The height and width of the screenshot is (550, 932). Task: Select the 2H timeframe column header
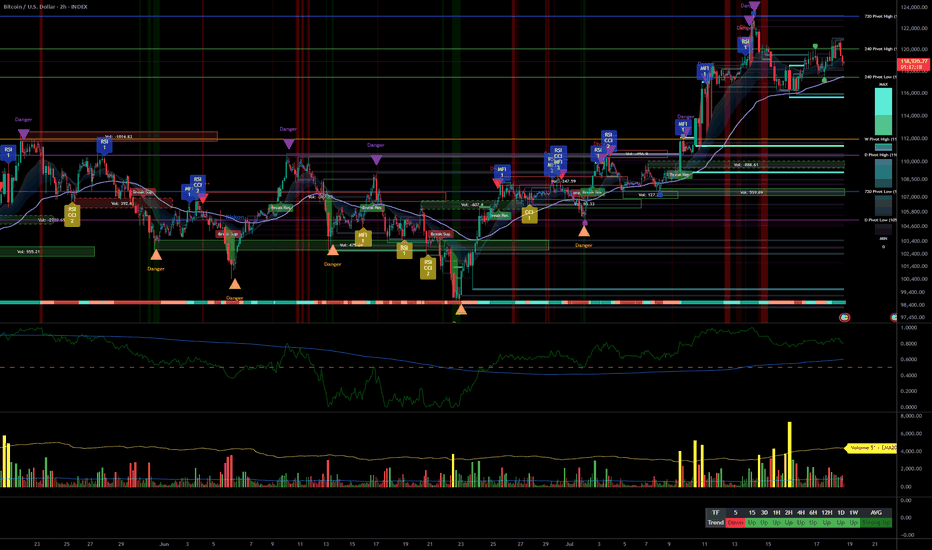[x=789, y=513]
